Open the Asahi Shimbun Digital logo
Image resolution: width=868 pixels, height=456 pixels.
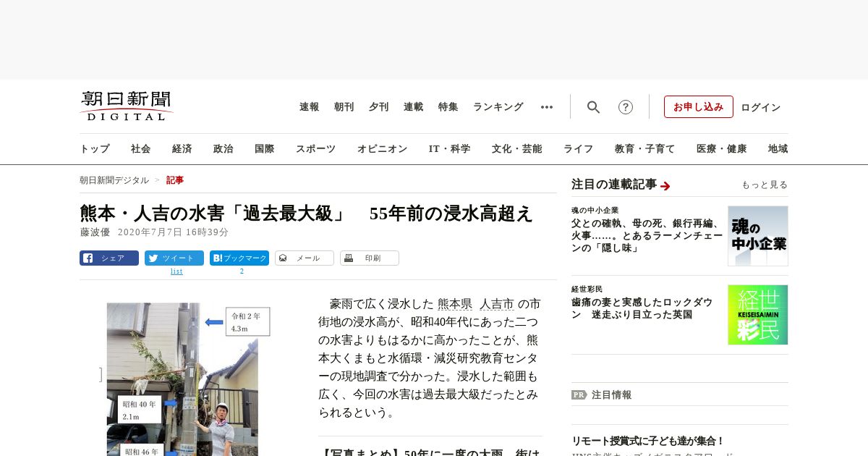(127, 106)
